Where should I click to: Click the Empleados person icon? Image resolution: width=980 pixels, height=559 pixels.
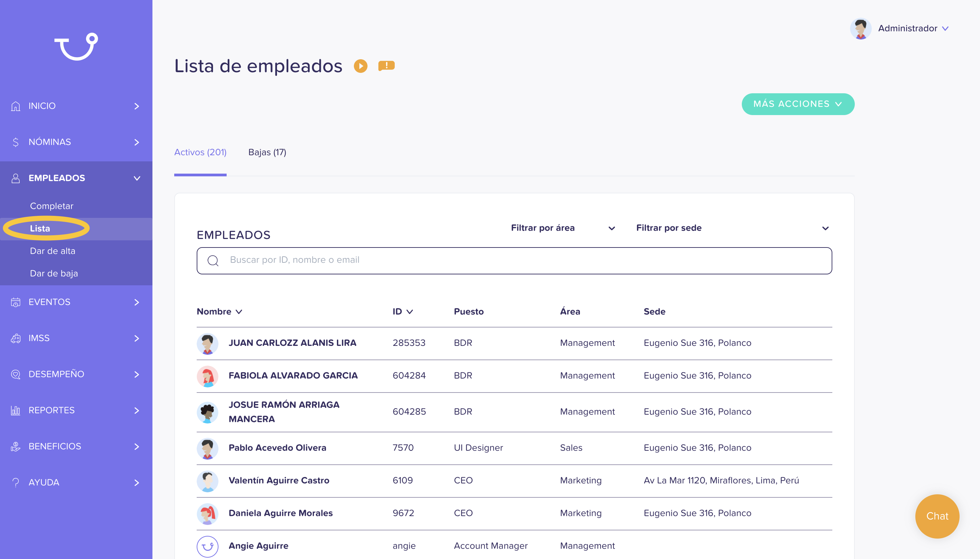point(15,178)
